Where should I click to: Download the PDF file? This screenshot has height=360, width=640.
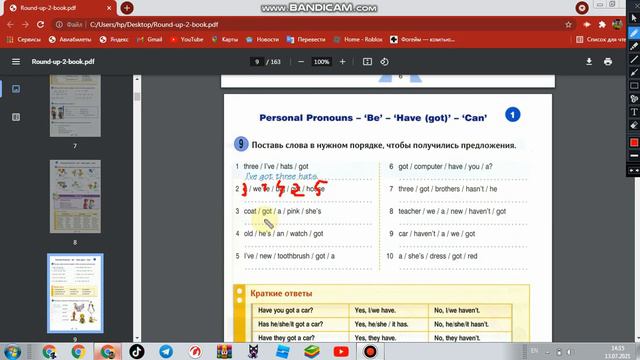click(x=589, y=62)
